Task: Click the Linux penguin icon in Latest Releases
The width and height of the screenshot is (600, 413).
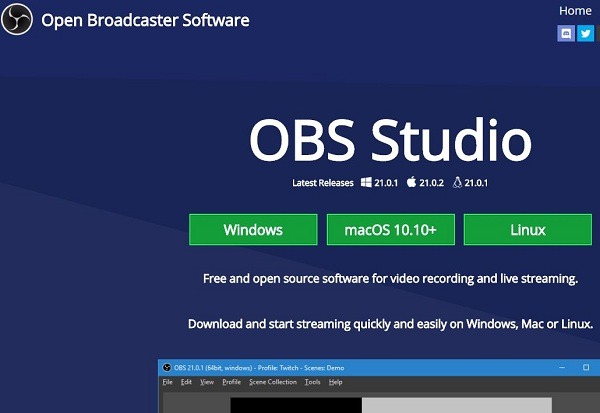Action: pos(457,182)
